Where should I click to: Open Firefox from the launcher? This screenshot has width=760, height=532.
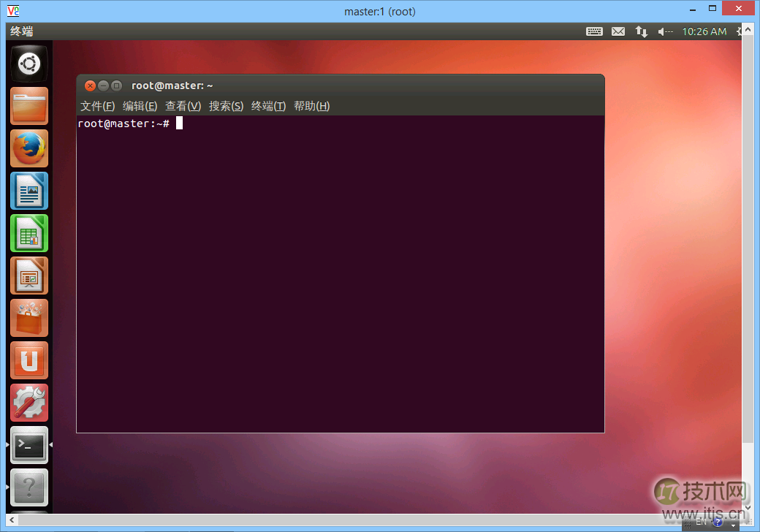click(29, 148)
